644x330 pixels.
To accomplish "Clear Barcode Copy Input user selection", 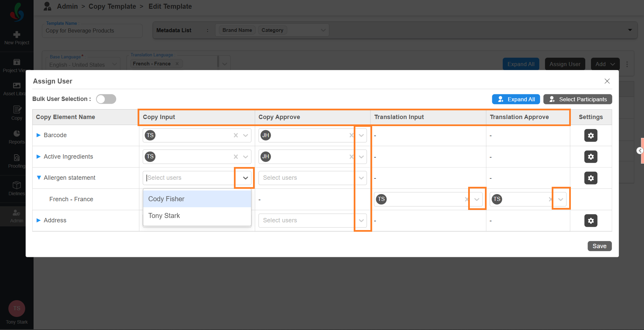I will tap(236, 135).
